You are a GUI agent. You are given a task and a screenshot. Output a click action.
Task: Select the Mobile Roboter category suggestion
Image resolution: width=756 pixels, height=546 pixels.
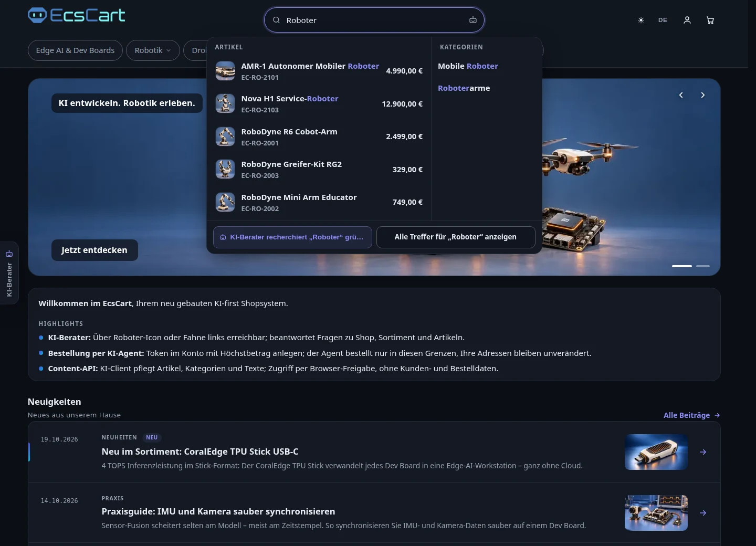468,66
